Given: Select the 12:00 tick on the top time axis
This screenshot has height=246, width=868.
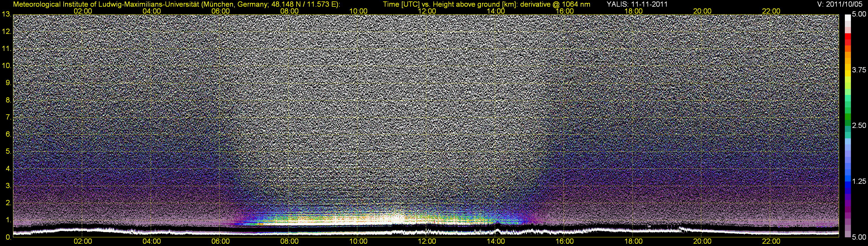Looking at the screenshot, I should (427, 11).
